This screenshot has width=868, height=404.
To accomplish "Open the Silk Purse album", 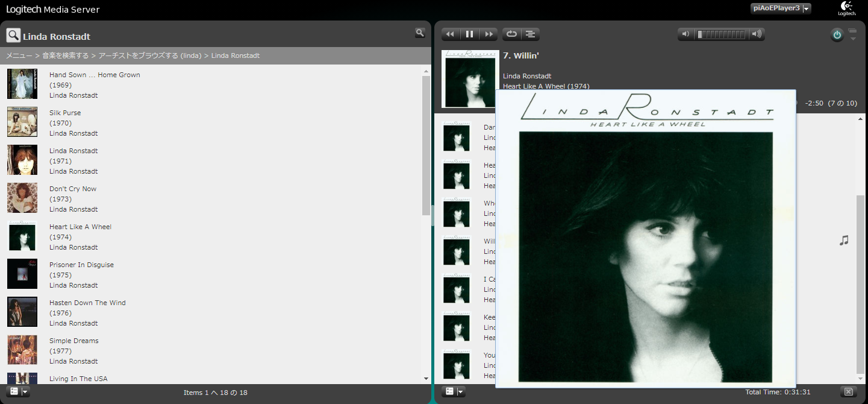I will [65, 113].
